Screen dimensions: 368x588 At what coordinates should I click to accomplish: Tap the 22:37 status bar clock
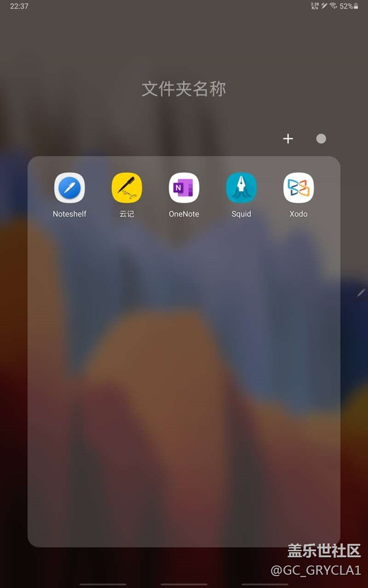click(x=19, y=6)
